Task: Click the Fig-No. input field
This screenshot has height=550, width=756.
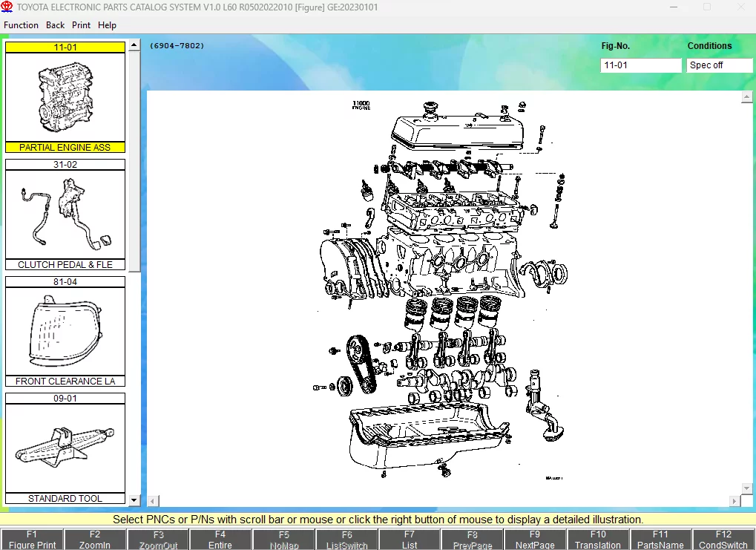Action: click(x=640, y=65)
